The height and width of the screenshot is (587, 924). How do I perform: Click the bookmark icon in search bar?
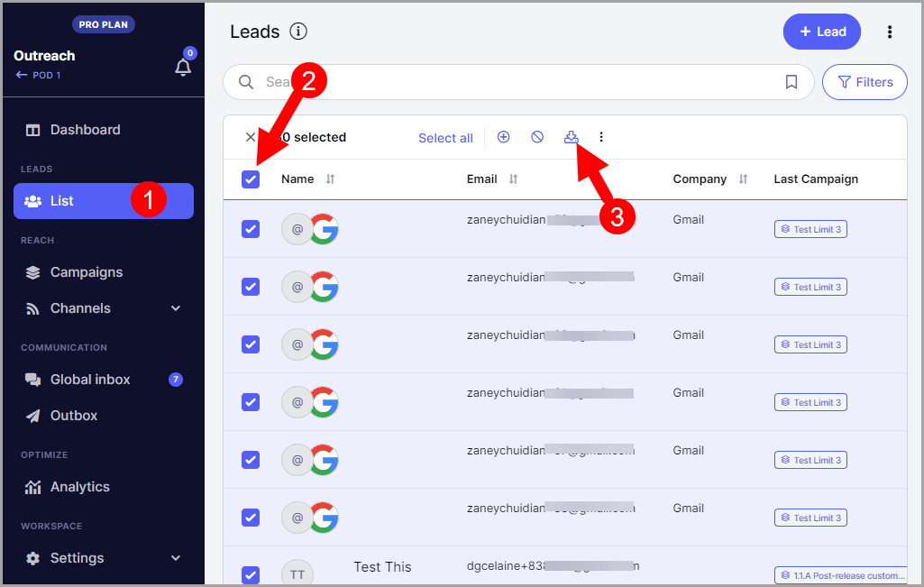point(791,82)
